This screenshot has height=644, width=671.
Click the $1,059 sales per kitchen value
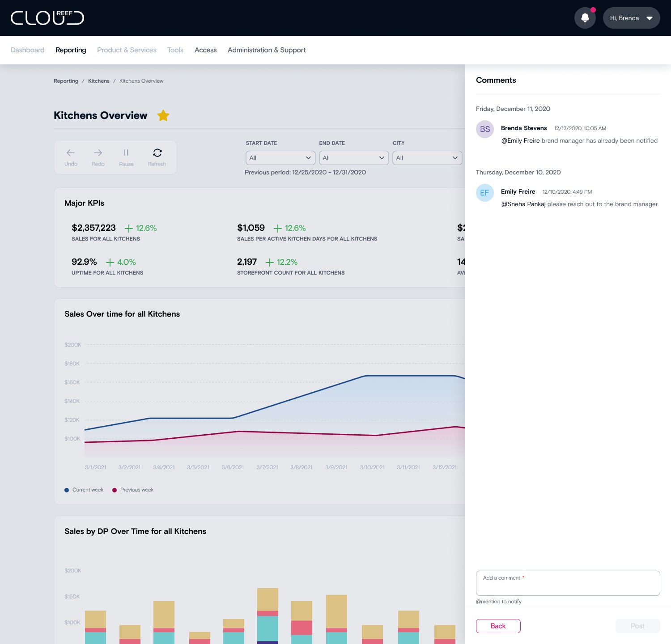click(x=251, y=228)
